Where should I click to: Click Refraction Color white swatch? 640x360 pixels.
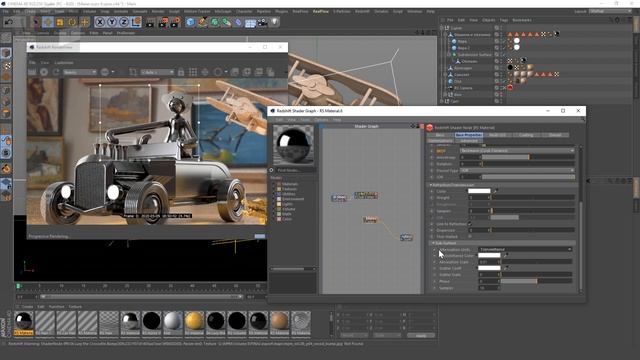[479, 191]
